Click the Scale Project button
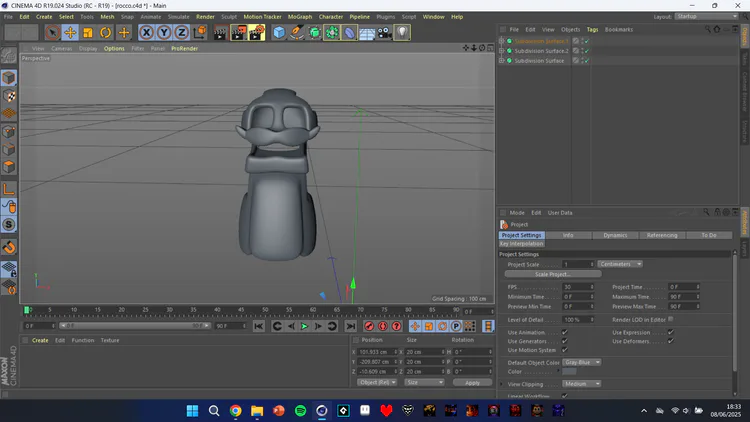 (x=553, y=274)
